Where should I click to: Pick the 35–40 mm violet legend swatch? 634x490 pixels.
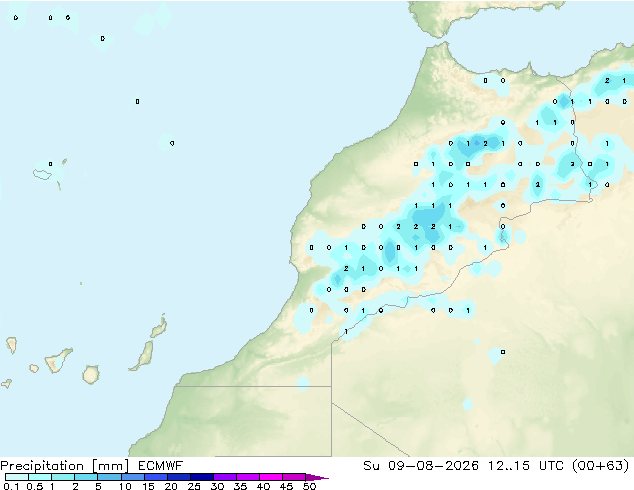tap(247, 477)
